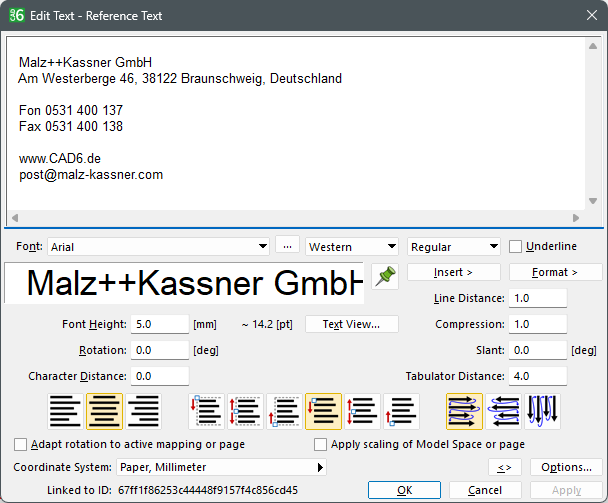Click the 'post@malz-kassner.com' line
The width and height of the screenshot is (608, 503).
pyautogui.click(x=91, y=175)
